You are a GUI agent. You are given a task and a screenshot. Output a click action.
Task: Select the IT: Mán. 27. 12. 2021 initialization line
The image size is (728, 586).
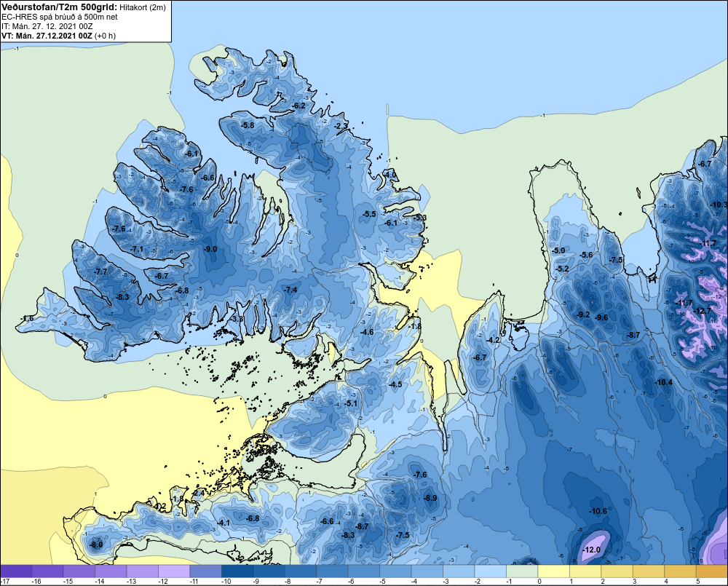coord(47,26)
